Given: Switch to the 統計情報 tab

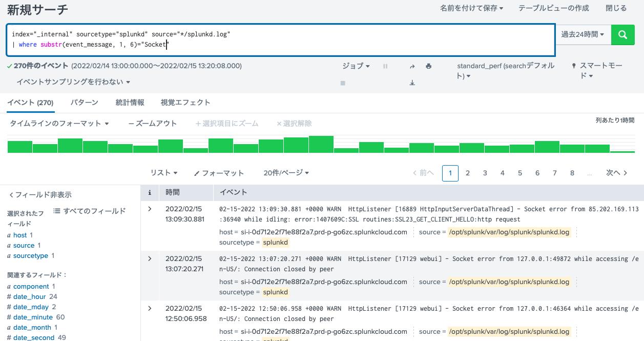Looking at the screenshot, I should coord(130,102).
